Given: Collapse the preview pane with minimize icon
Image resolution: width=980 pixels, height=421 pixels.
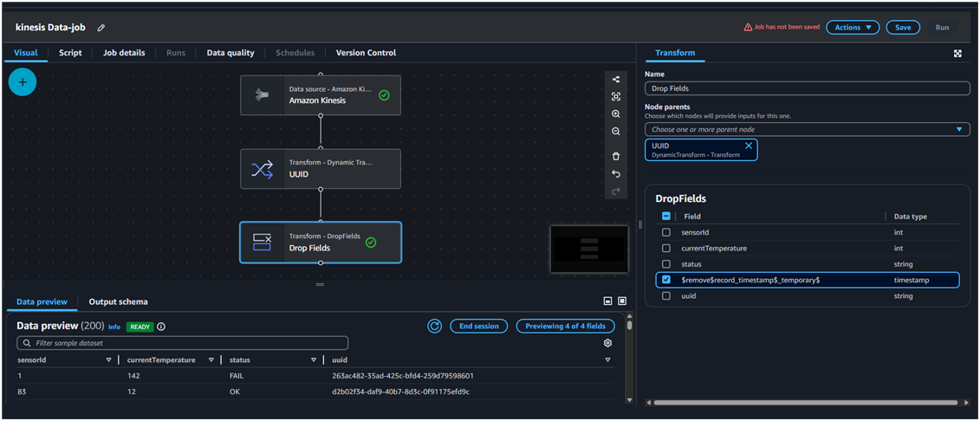Looking at the screenshot, I should point(607,301).
